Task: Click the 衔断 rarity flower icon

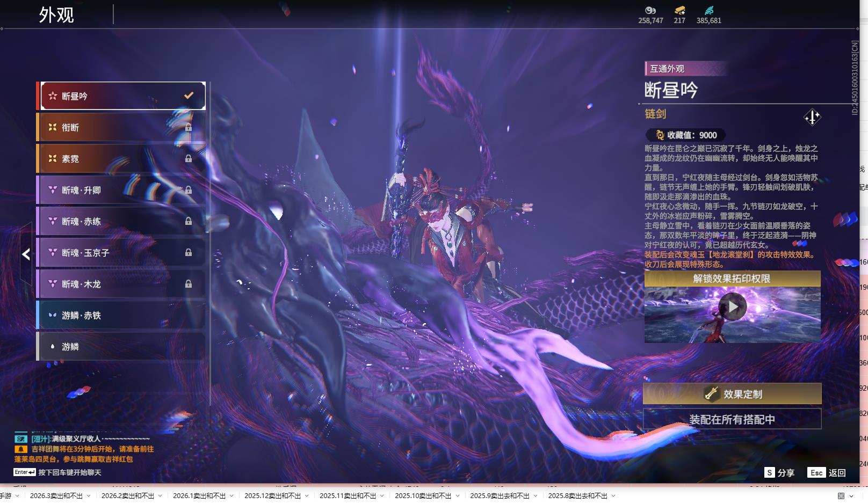Action: (53, 127)
